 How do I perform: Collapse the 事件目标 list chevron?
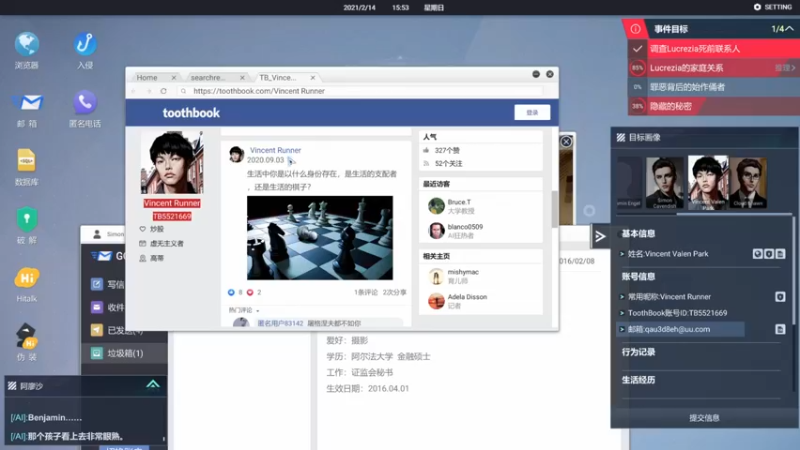[790, 29]
